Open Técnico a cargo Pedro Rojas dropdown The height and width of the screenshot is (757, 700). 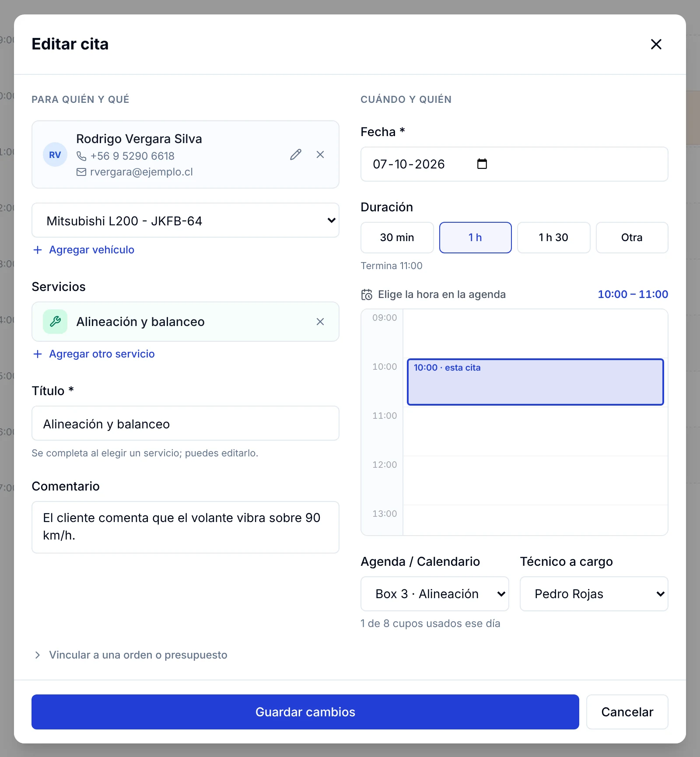[x=594, y=594]
